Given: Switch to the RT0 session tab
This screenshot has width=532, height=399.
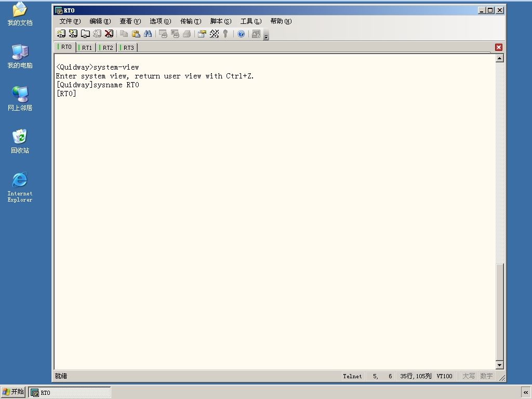Looking at the screenshot, I should (65, 47).
